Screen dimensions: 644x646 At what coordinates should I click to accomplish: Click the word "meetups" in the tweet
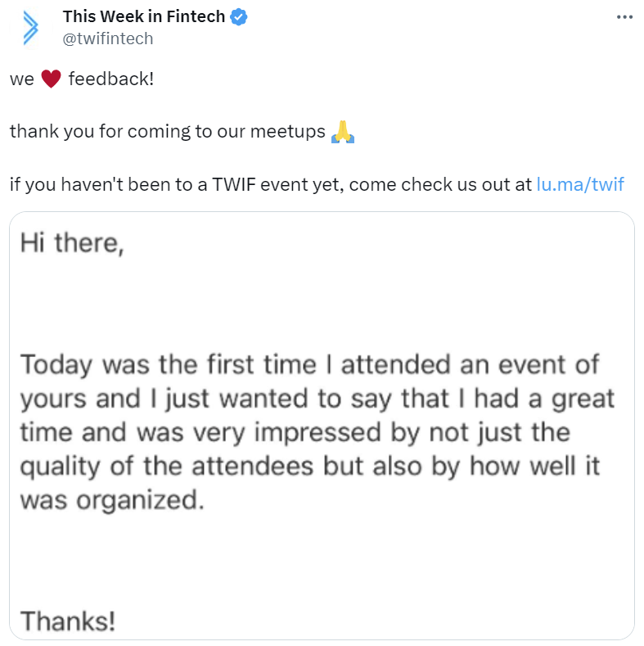point(288,132)
